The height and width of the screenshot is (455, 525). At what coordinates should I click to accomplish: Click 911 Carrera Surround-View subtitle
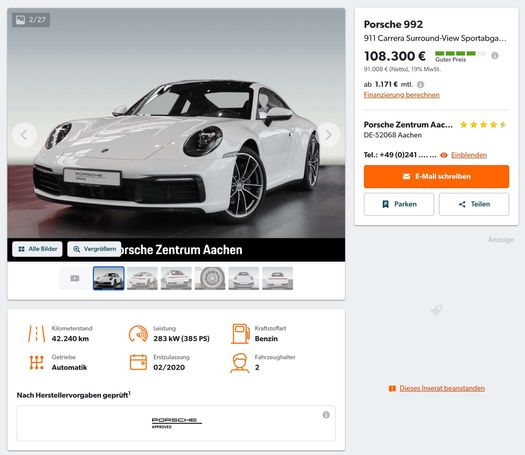(435, 39)
